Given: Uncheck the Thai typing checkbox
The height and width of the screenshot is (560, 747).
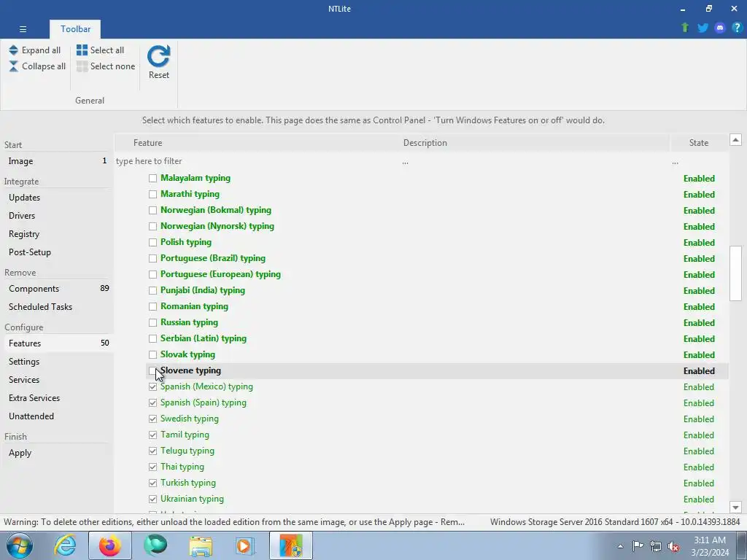Looking at the screenshot, I should [x=152, y=467].
